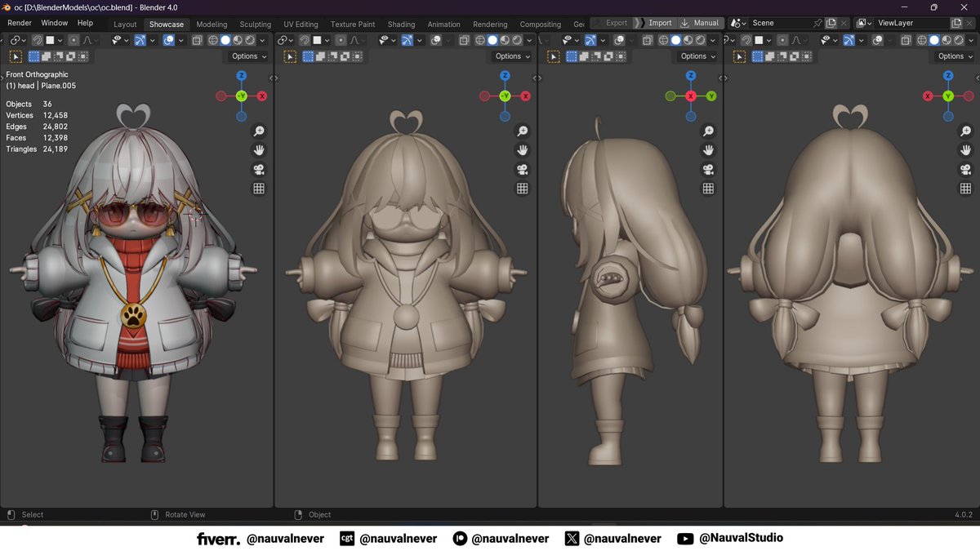Image resolution: width=980 pixels, height=551 pixels.
Task: Toggle camera view in the back-view viewport
Action: point(966,169)
